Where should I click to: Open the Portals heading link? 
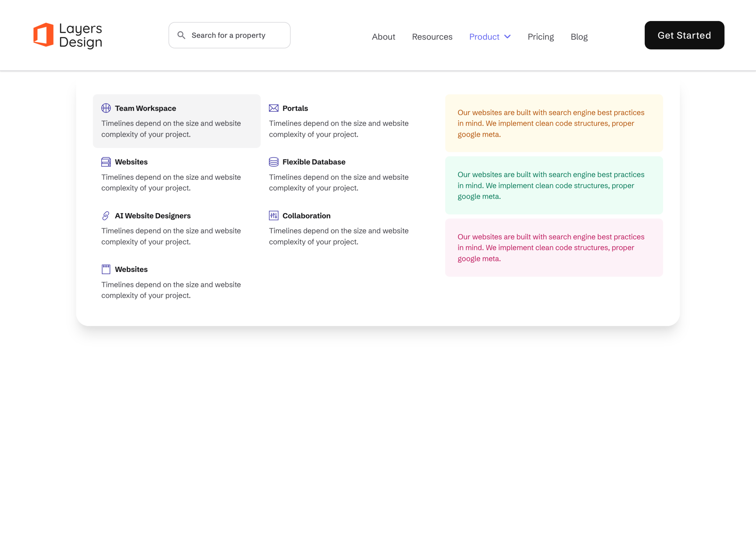(295, 108)
